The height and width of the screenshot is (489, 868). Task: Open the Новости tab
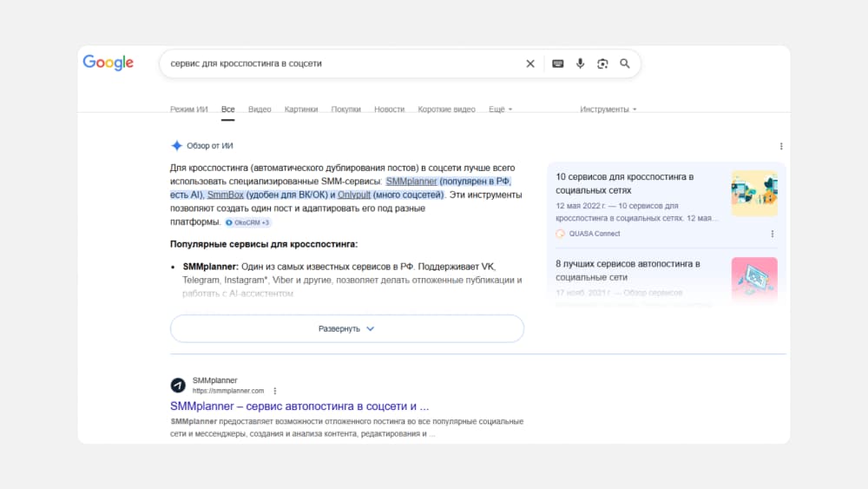point(389,109)
